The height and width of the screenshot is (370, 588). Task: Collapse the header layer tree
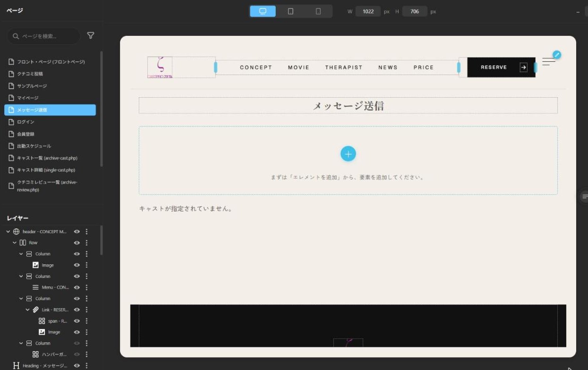click(x=8, y=232)
